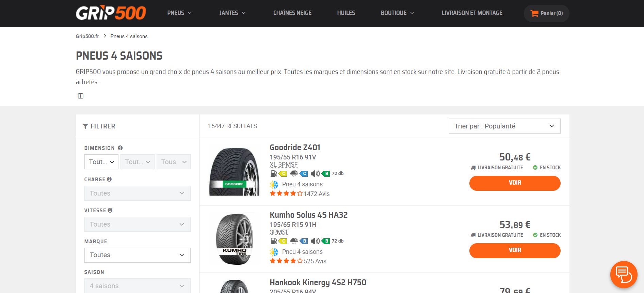Open the second dimension dropdown
The height and width of the screenshot is (293, 644).
[138, 162]
